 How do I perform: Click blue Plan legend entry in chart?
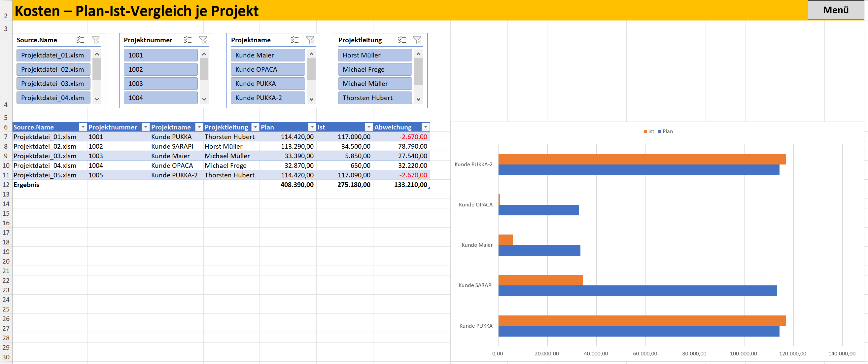tap(665, 131)
